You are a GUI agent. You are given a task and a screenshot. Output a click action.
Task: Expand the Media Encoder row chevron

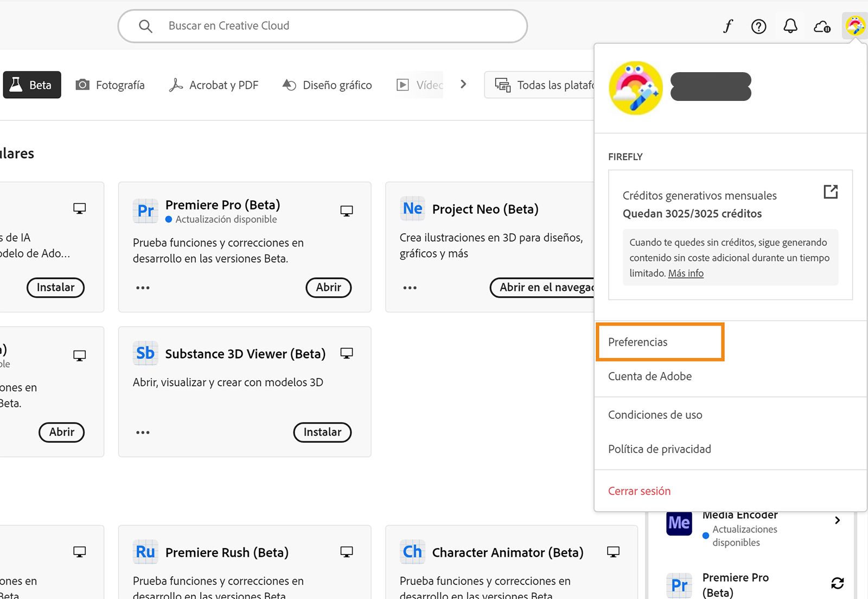click(x=837, y=520)
